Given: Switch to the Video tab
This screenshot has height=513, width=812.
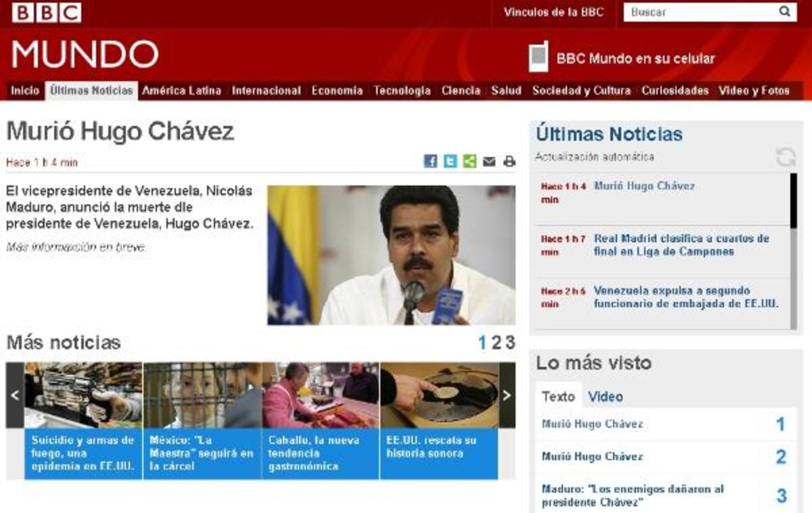Looking at the screenshot, I should tap(606, 397).
